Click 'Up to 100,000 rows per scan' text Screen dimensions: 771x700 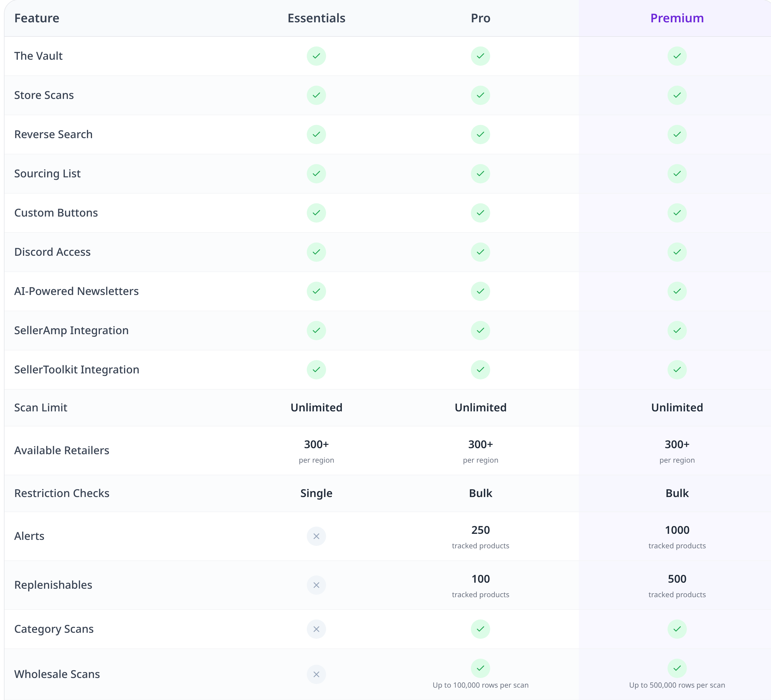(480, 685)
